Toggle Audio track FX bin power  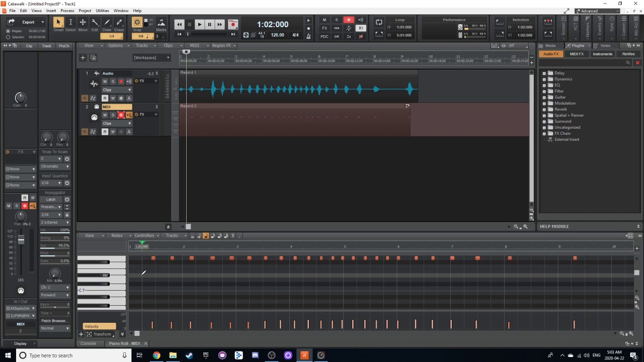(x=136, y=81)
